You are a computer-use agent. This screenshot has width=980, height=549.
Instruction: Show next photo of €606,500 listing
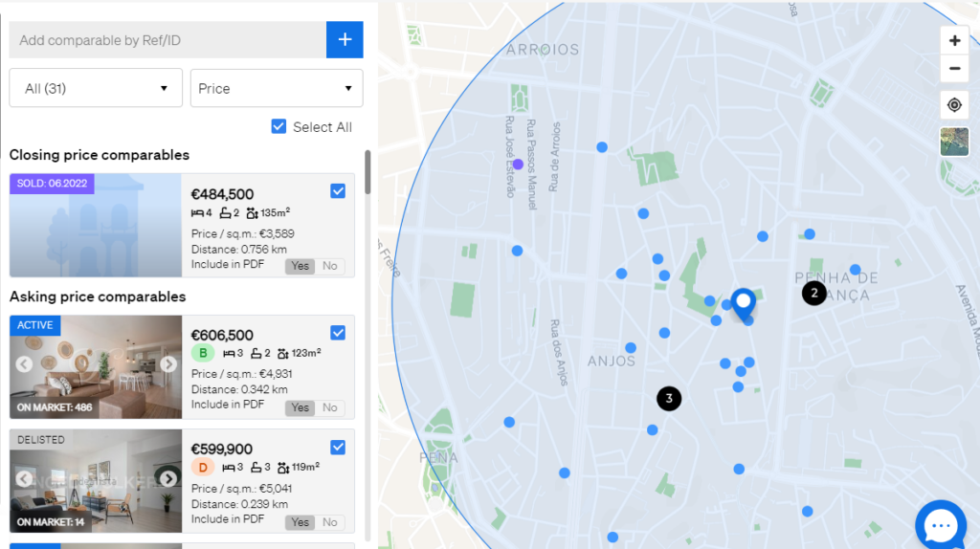(x=168, y=364)
